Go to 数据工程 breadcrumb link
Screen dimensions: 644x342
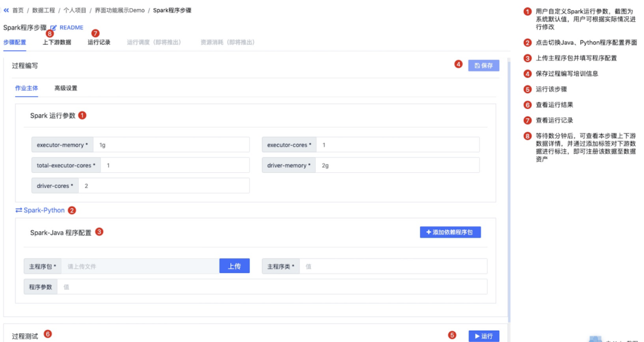[x=43, y=10]
